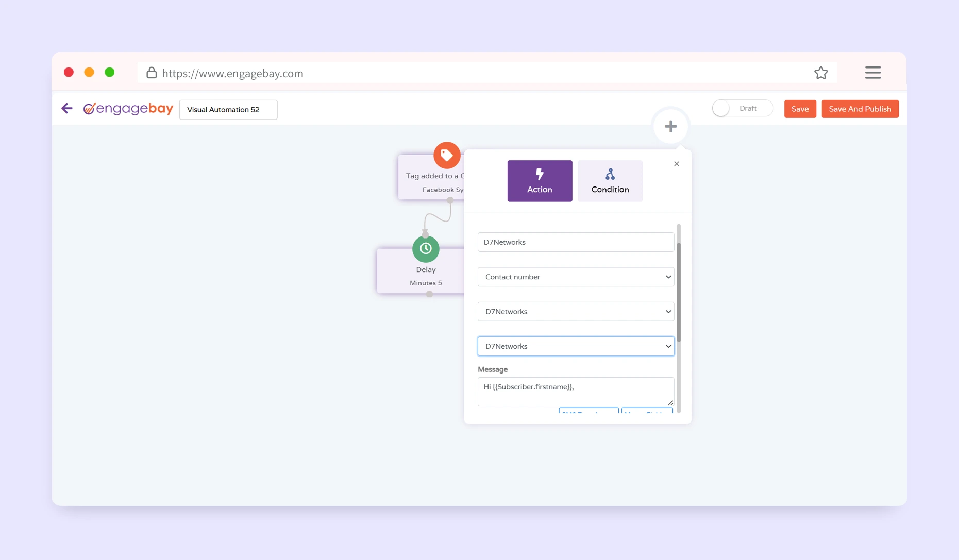Image resolution: width=959 pixels, height=560 pixels.
Task: Click Save And Publish button
Action: coord(860,109)
